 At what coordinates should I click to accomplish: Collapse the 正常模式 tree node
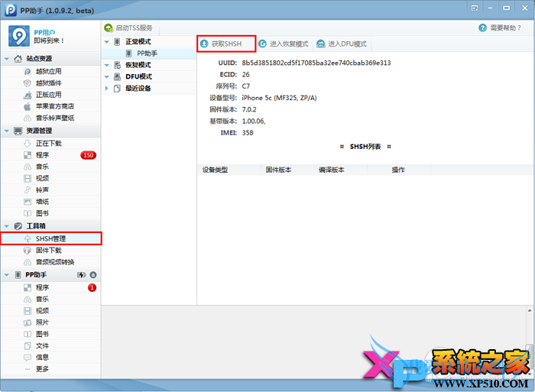pyautogui.click(x=107, y=41)
